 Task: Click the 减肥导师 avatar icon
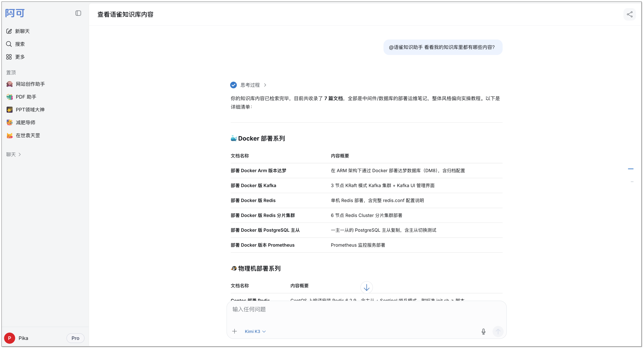coord(10,122)
